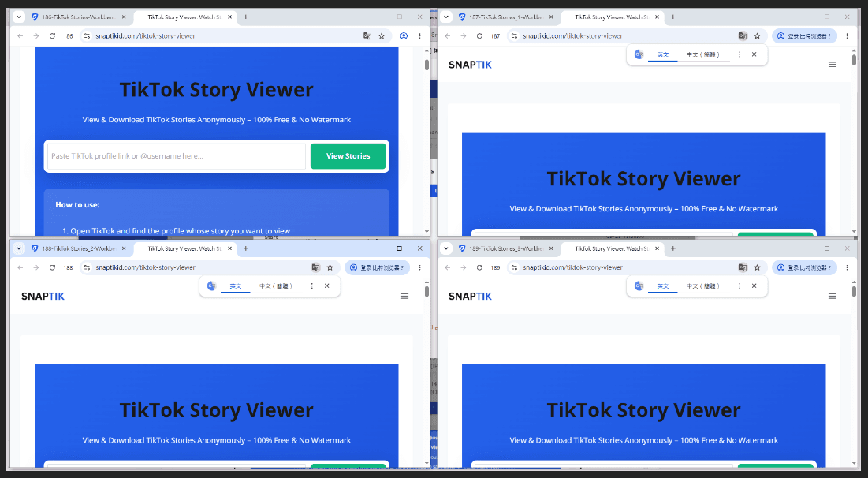Image resolution: width=868 pixels, height=478 pixels.
Task: Click sign-in profile chip in window 187
Action: 804,36
